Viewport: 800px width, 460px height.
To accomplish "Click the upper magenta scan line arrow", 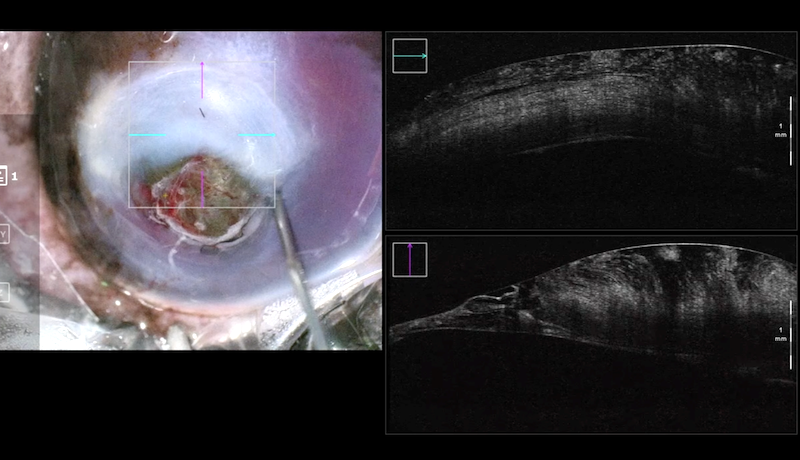I will coord(202,80).
